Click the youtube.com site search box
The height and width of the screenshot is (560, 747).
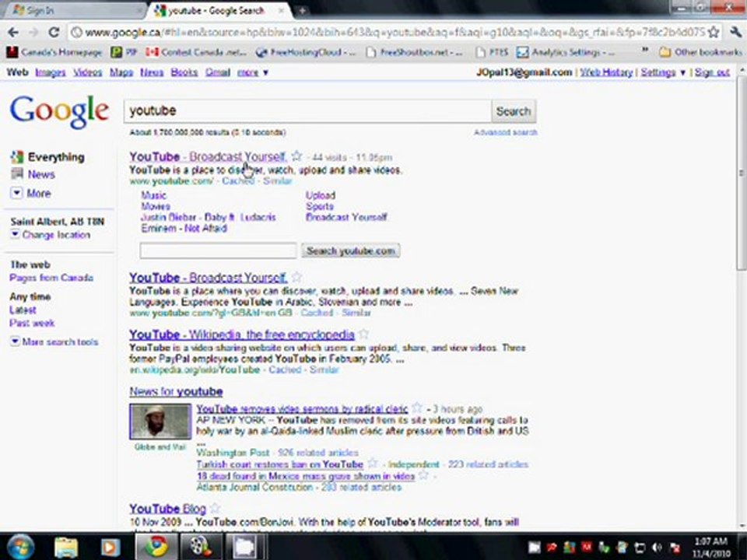pyautogui.click(x=218, y=250)
